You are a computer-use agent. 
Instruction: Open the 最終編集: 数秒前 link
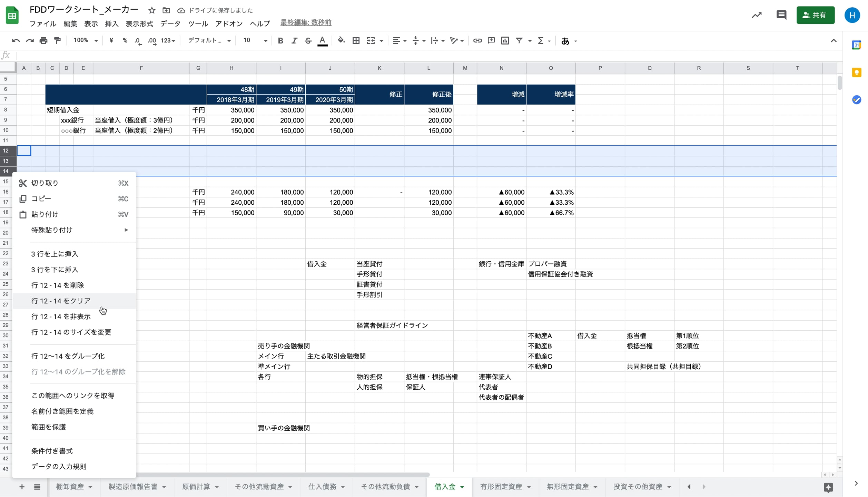[306, 23]
